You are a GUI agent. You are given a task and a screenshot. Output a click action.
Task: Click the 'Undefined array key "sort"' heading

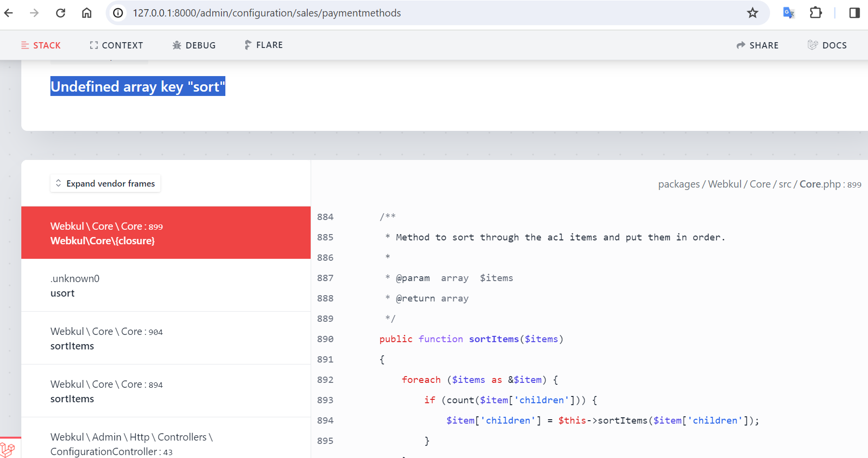(138, 86)
